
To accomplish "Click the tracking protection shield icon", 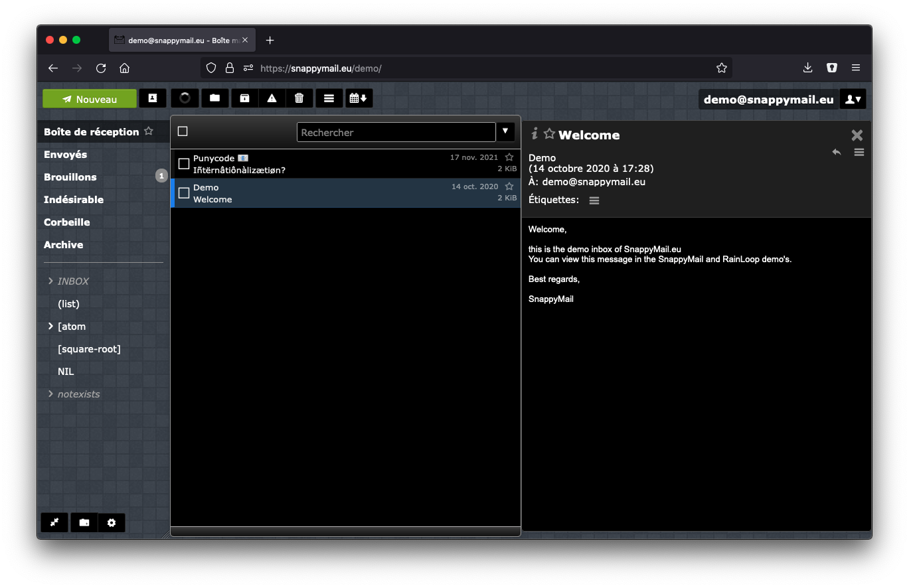I will [x=211, y=68].
